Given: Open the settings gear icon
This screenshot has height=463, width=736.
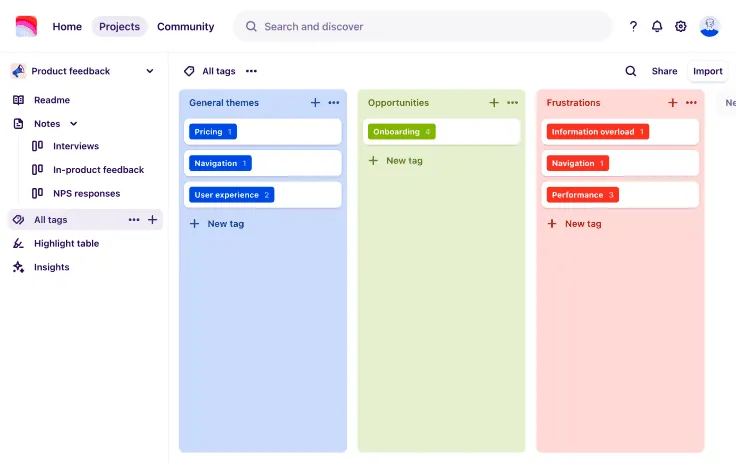Looking at the screenshot, I should 680,26.
